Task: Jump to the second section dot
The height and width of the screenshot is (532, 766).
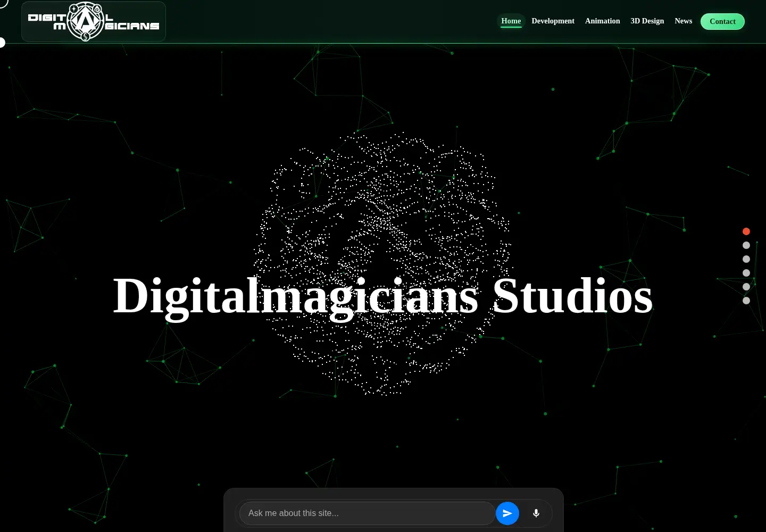Action: 746,245
